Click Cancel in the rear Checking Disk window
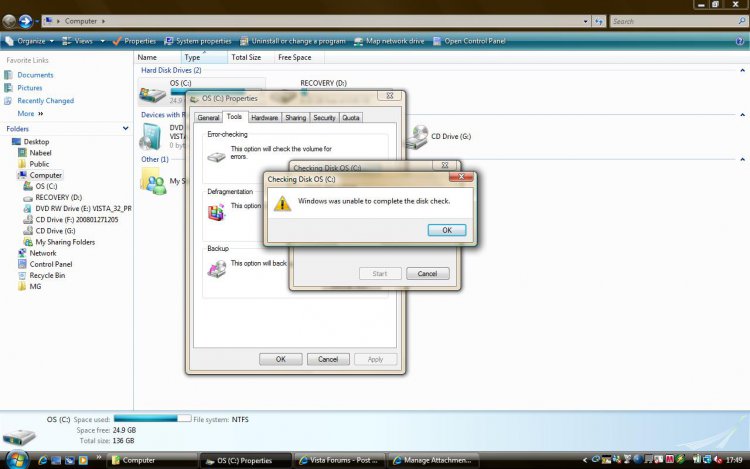 point(427,273)
